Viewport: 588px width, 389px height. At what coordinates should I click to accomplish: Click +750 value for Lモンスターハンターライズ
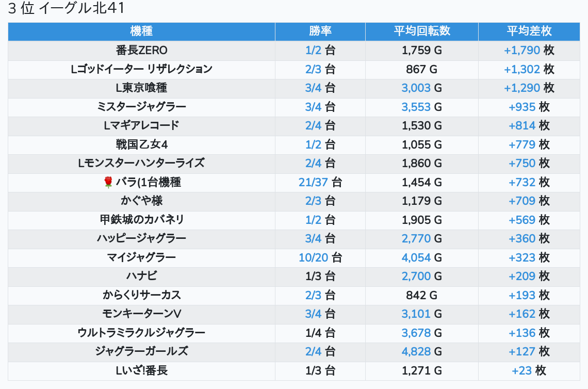(522, 163)
